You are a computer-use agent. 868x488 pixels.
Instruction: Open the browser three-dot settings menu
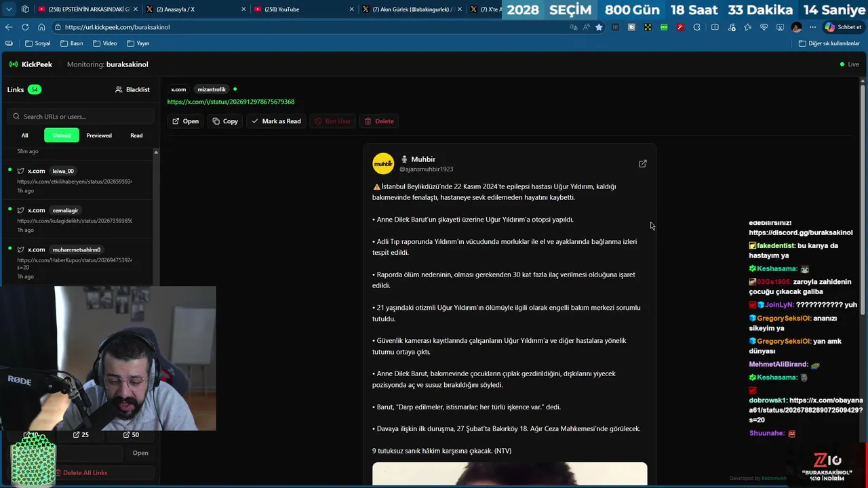pos(812,27)
